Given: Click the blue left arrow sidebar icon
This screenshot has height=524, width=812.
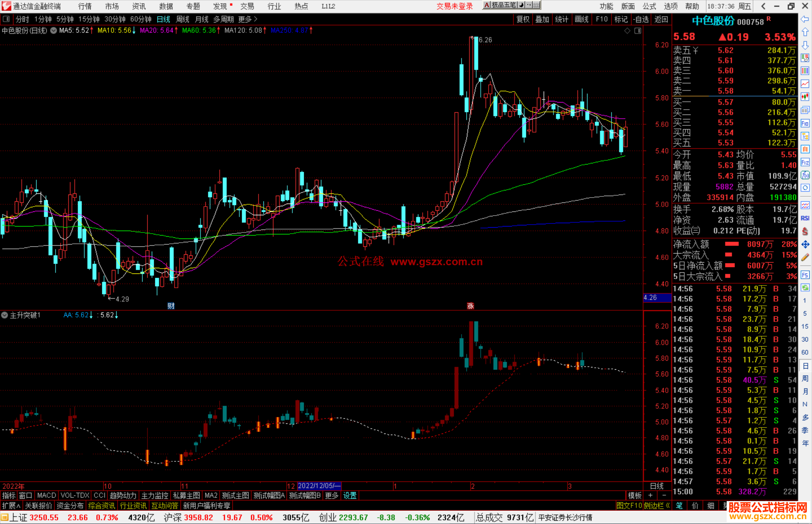Looking at the screenshot, I should [x=805, y=19].
